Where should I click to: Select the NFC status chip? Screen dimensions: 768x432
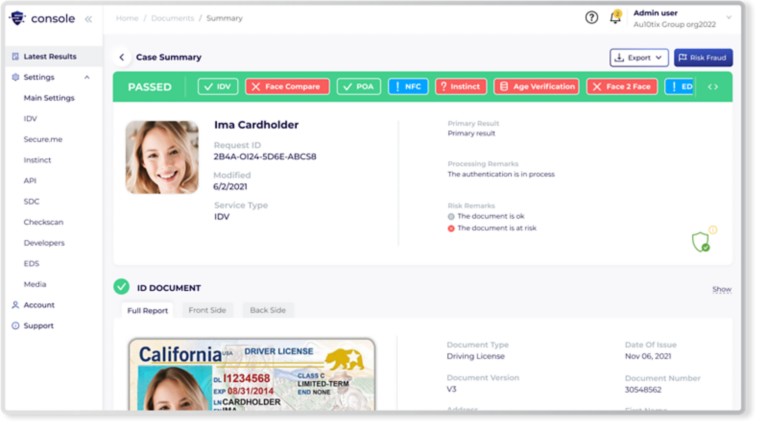408,87
